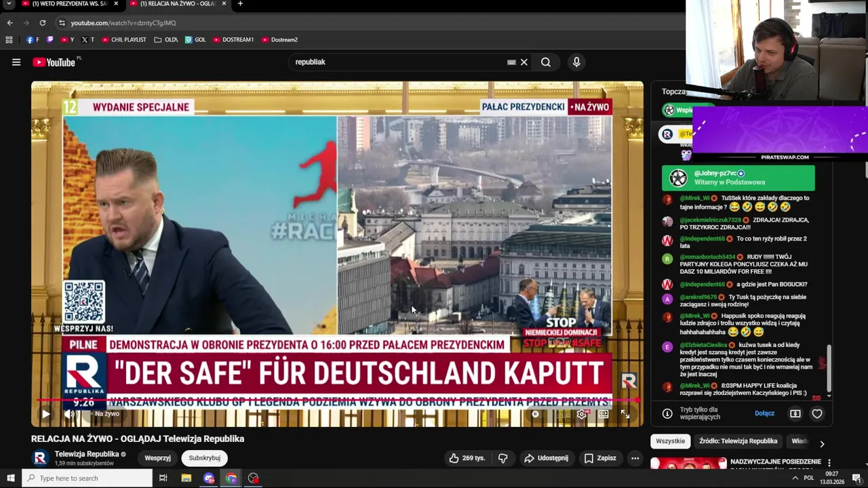Send a heart reaction in live chat
This screenshot has width=868, height=488.
click(817, 413)
